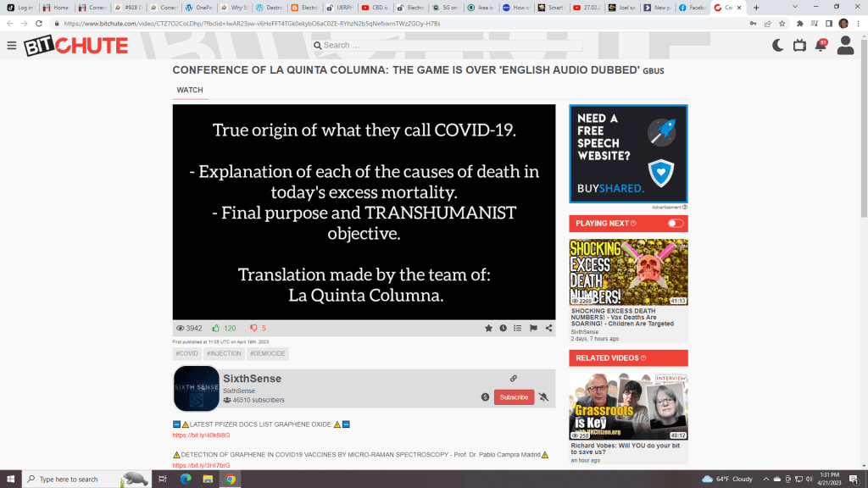Toggle dark mode with moon icon

pyautogui.click(x=777, y=46)
